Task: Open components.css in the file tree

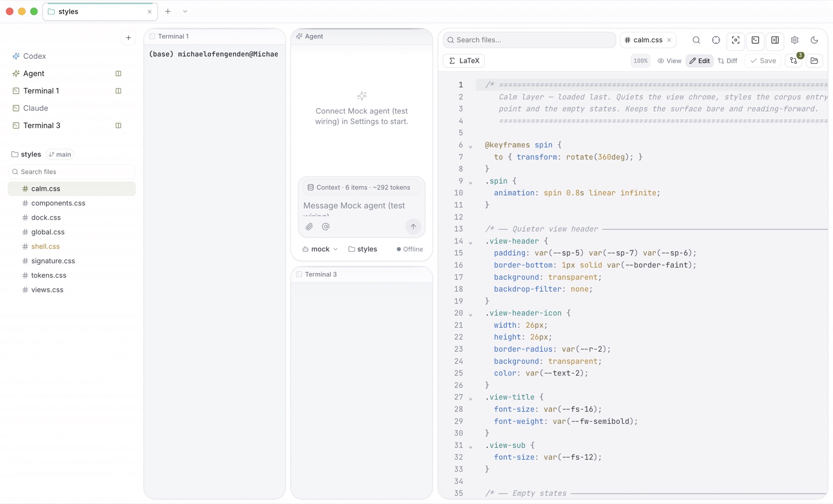Action: [72, 203]
